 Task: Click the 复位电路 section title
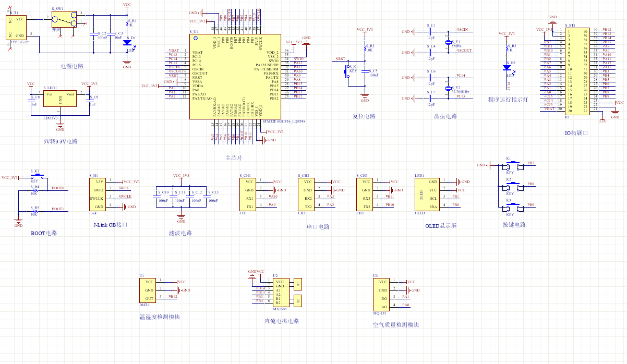pyautogui.click(x=364, y=116)
